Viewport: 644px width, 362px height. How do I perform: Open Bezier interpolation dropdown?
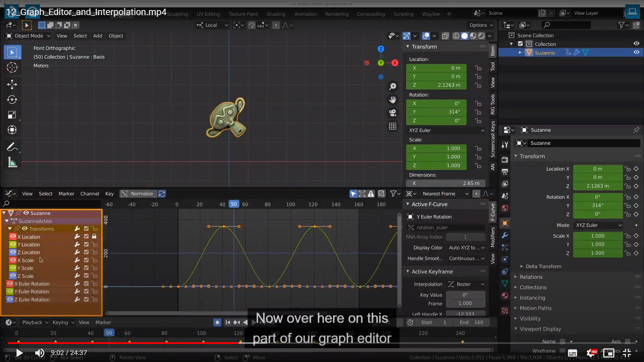click(467, 284)
